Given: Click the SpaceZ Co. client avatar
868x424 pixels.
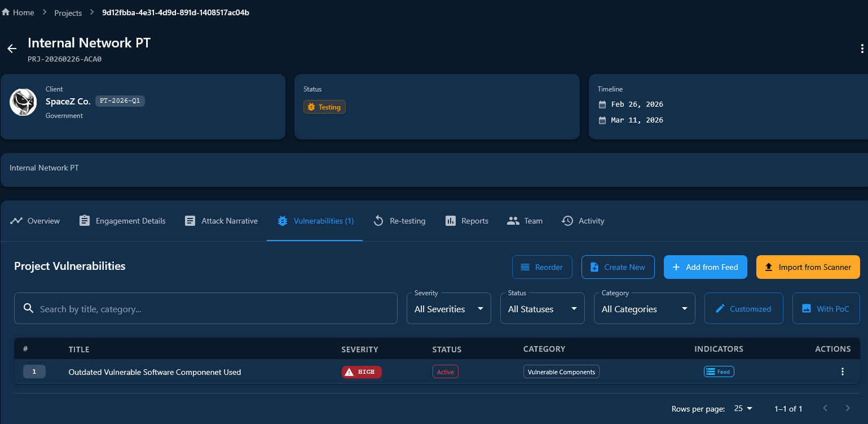Looking at the screenshot, I should pyautogui.click(x=23, y=102).
